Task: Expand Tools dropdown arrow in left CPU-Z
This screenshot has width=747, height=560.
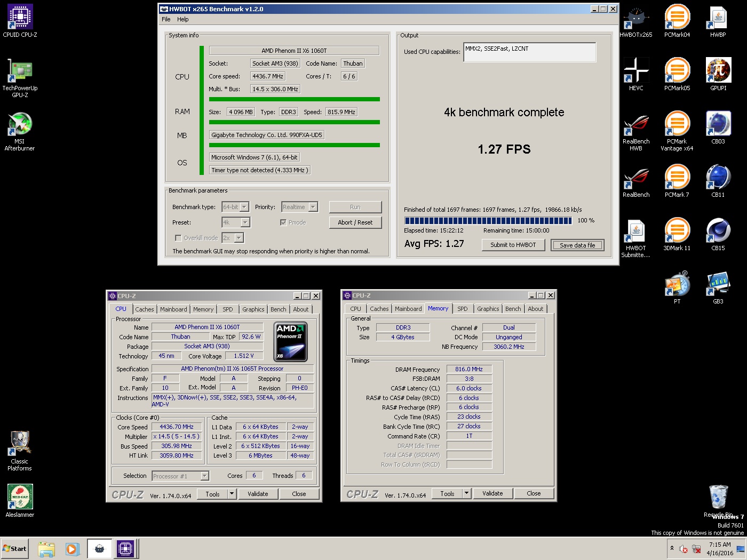Action: (232, 494)
